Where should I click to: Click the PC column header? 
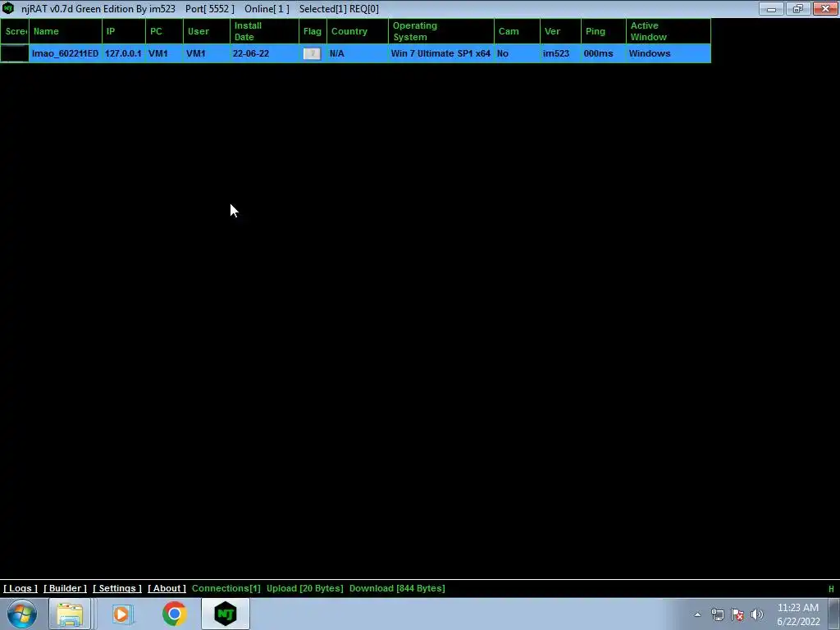click(x=164, y=31)
